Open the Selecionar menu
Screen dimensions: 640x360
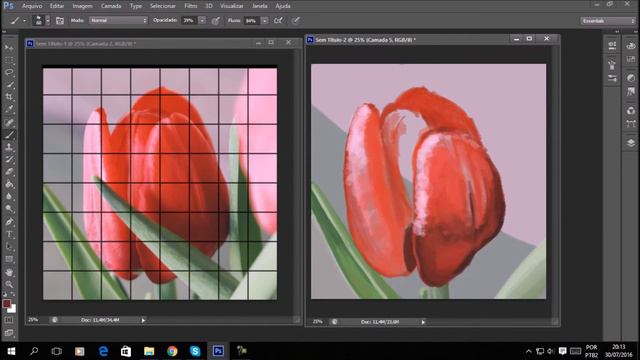(x=162, y=6)
